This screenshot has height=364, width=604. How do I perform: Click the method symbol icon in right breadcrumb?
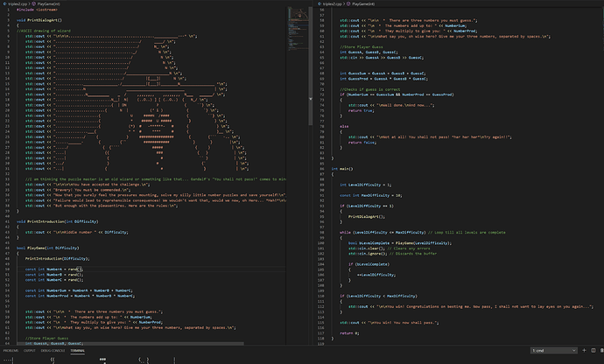(x=348, y=3)
